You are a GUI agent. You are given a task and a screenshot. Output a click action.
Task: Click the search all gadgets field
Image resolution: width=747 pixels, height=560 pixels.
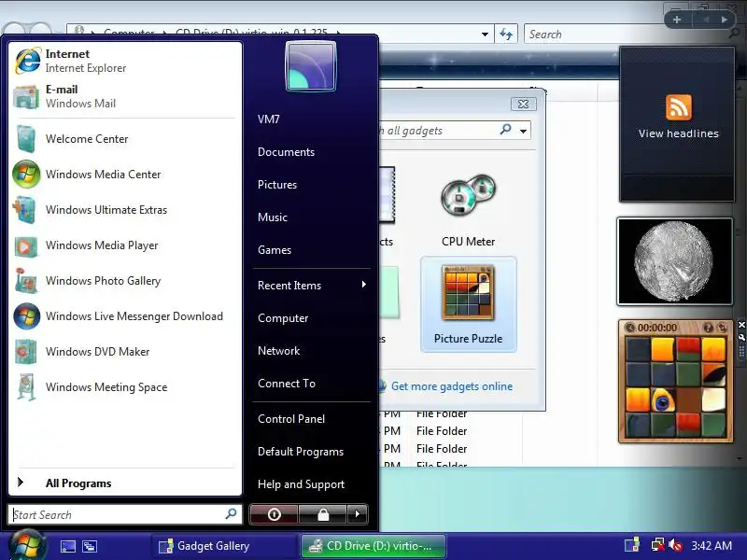(x=436, y=131)
